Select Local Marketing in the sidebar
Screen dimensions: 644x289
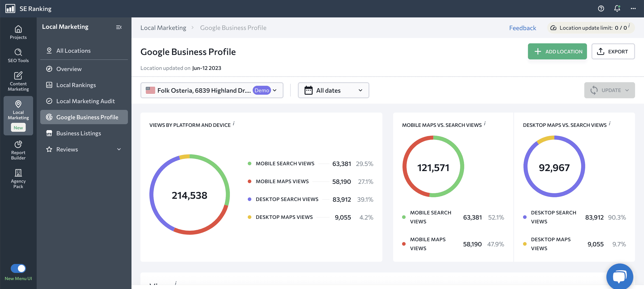point(18,115)
